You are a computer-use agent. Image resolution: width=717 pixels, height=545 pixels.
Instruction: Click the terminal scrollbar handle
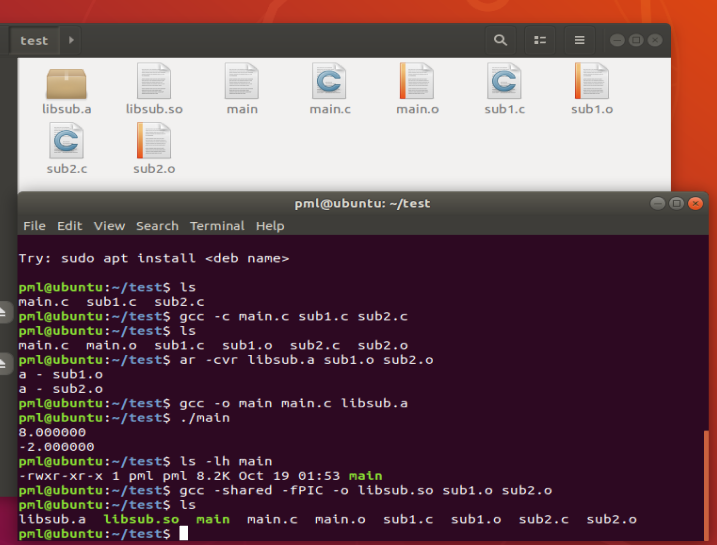[x=706, y=484]
